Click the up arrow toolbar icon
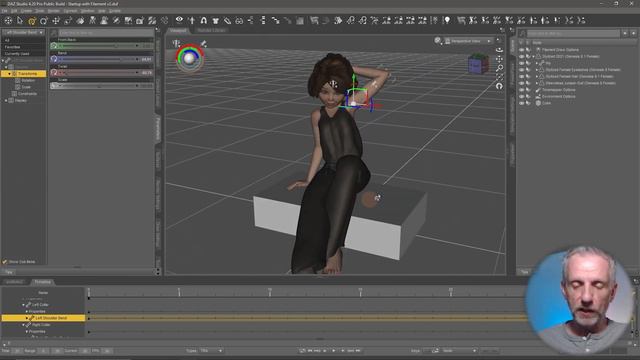The width and height of the screenshot is (640, 360). pos(191,20)
